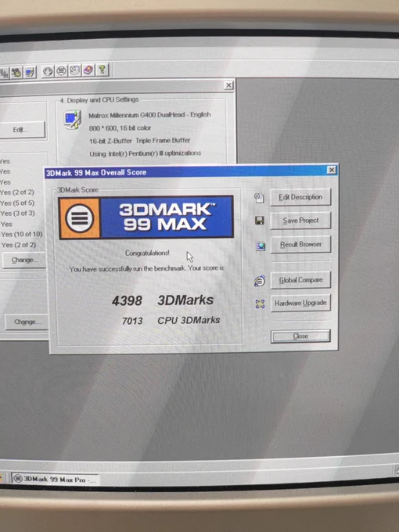Image resolution: width=399 pixels, height=532 pixels.
Task: Click the 3DMark 99 Max Overall Score title bar
Action: click(191, 172)
